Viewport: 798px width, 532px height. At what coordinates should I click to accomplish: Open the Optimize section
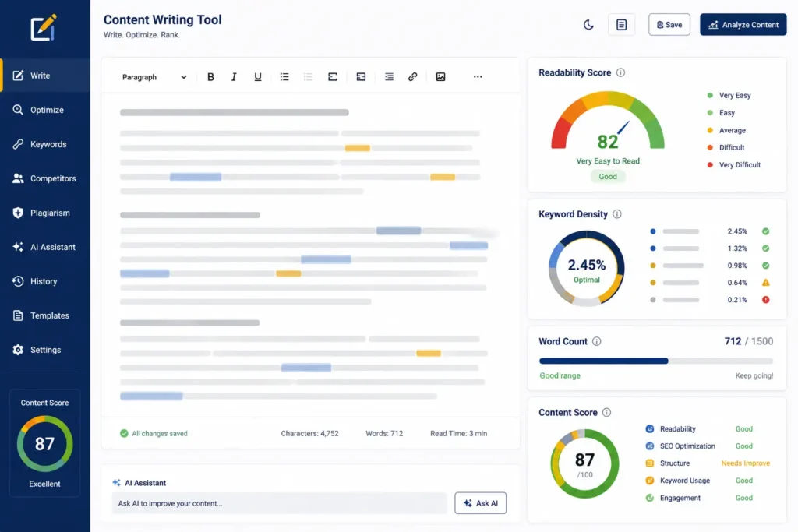(x=45, y=110)
